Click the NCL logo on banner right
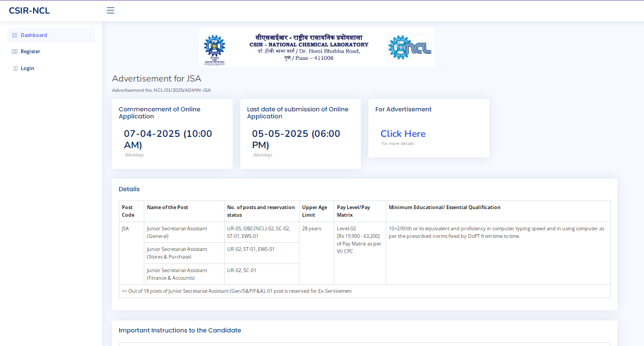The width and height of the screenshot is (644, 346). coord(410,48)
